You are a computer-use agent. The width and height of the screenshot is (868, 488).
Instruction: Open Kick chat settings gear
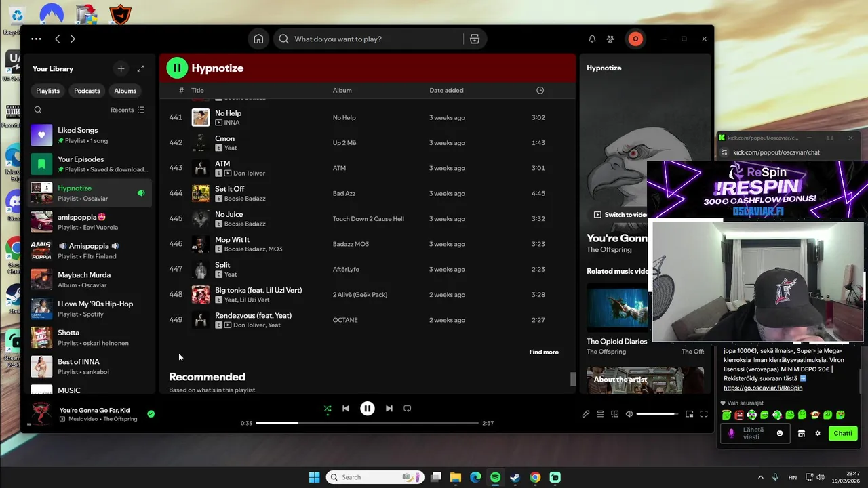point(818,434)
